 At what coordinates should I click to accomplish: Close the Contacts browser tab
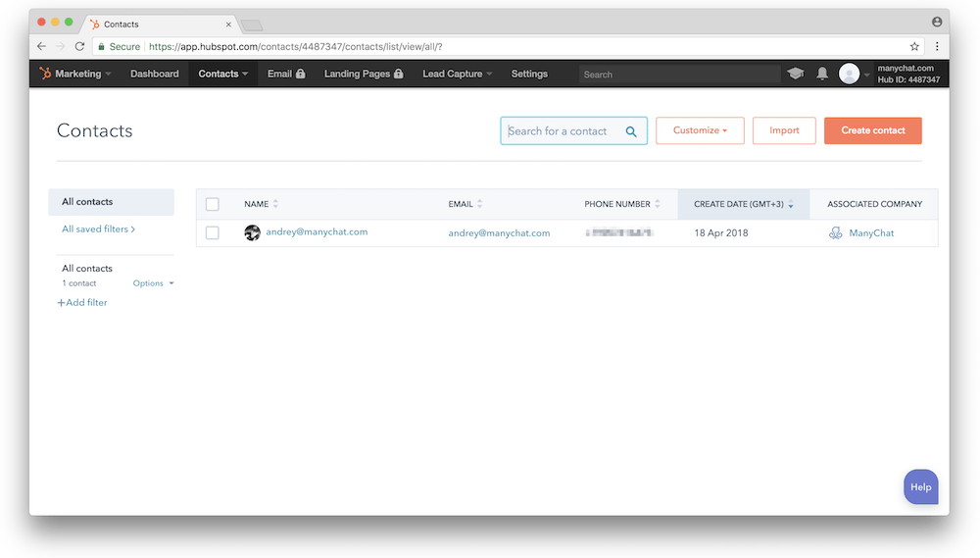[x=228, y=25]
